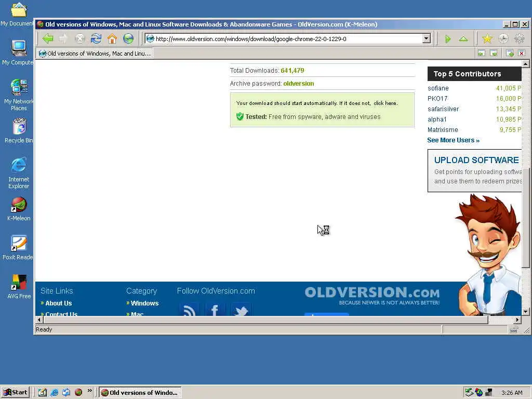This screenshot has height=399, width=532.
Task: Click the globe search toolbar icon
Action: (128, 38)
